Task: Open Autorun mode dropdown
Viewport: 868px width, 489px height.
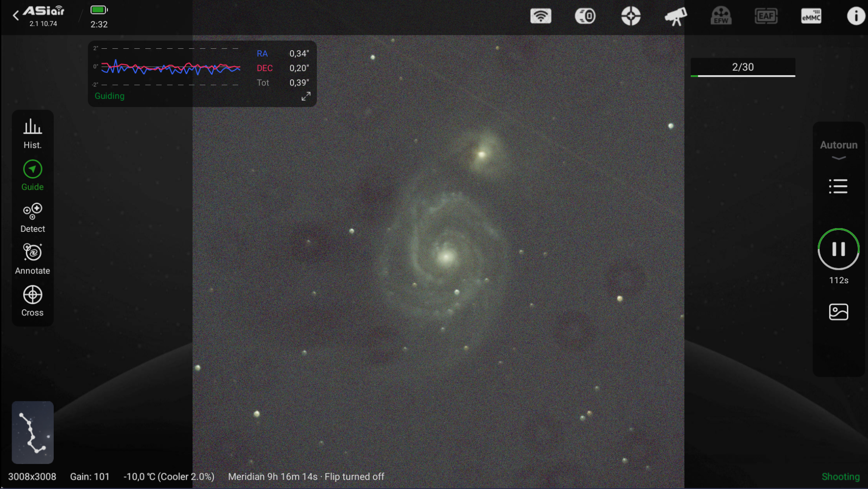Action: 838,149
